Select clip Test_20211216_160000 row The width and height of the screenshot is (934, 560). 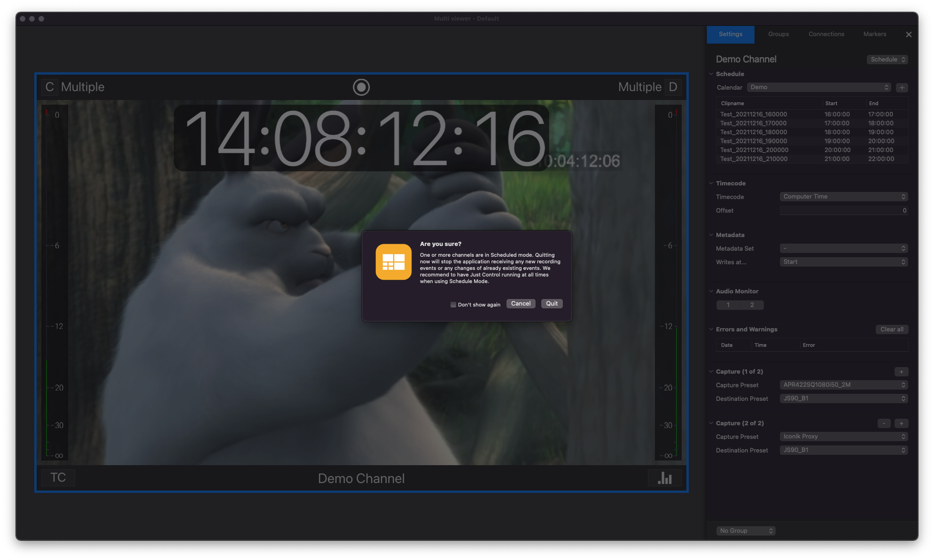(x=812, y=115)
